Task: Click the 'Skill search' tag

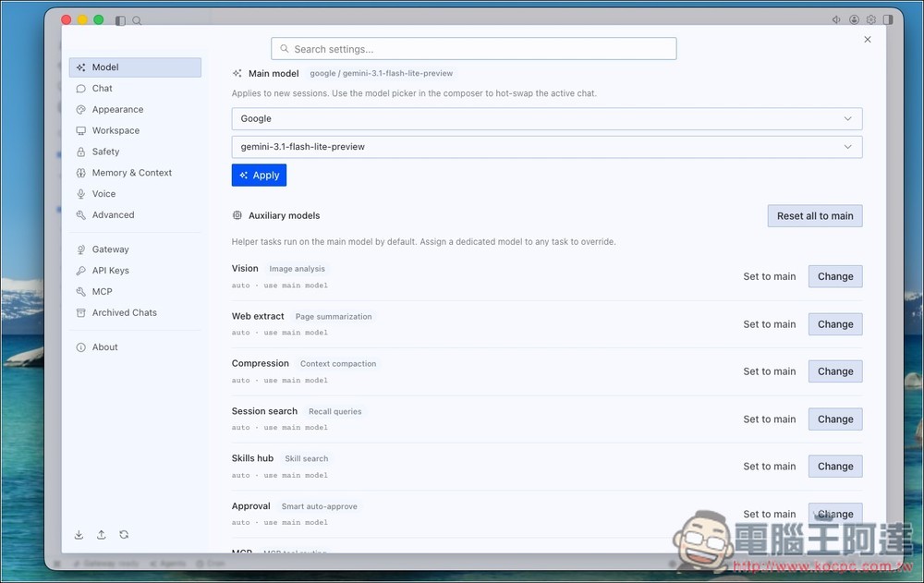Action: pos(307,458)
